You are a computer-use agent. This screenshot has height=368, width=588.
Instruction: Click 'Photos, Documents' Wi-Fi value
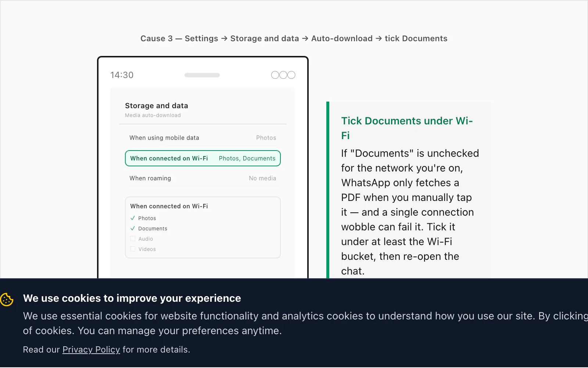click(x=247, y=158)
